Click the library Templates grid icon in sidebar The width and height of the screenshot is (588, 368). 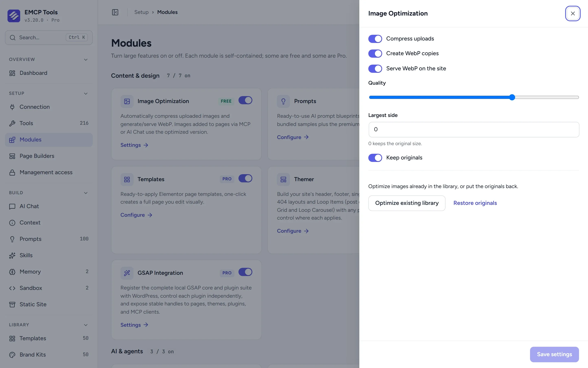point(12,338)
